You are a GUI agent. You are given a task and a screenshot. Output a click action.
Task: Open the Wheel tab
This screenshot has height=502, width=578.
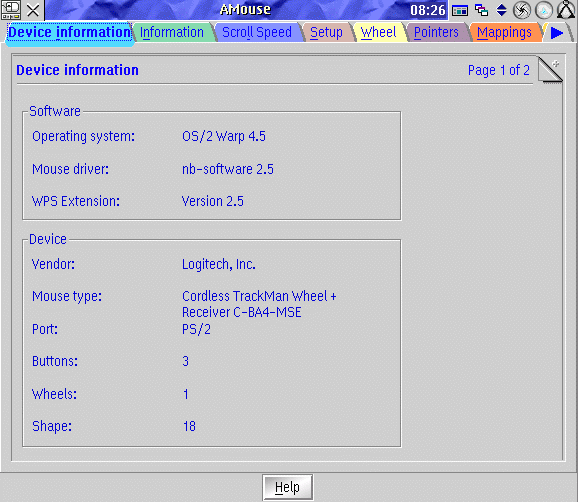tap(378, 32)
